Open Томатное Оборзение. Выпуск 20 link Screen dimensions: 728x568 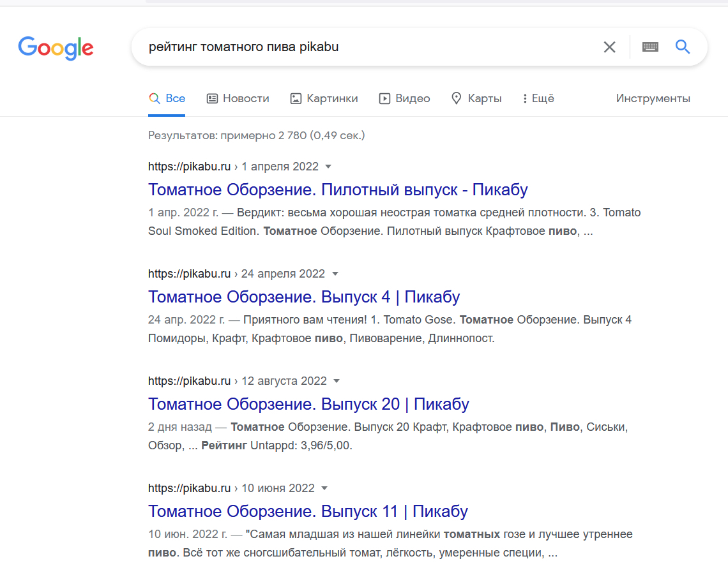coord(308,404)
